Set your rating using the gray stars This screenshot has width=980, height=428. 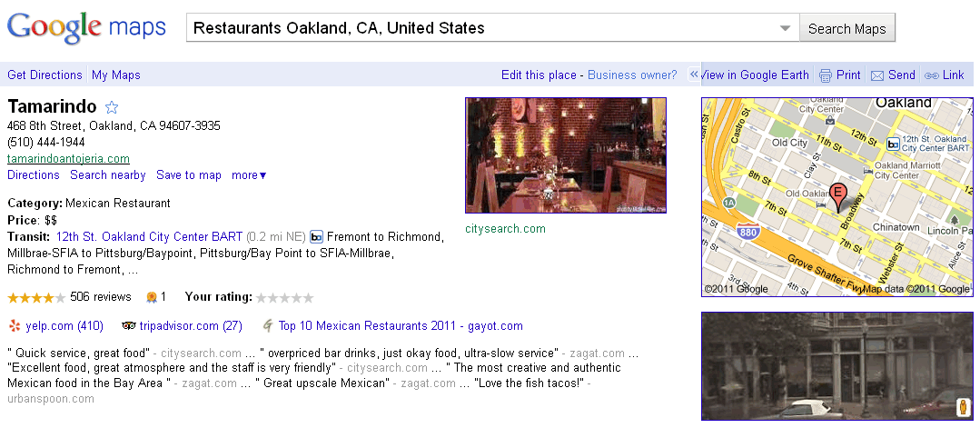coord(284,297)
